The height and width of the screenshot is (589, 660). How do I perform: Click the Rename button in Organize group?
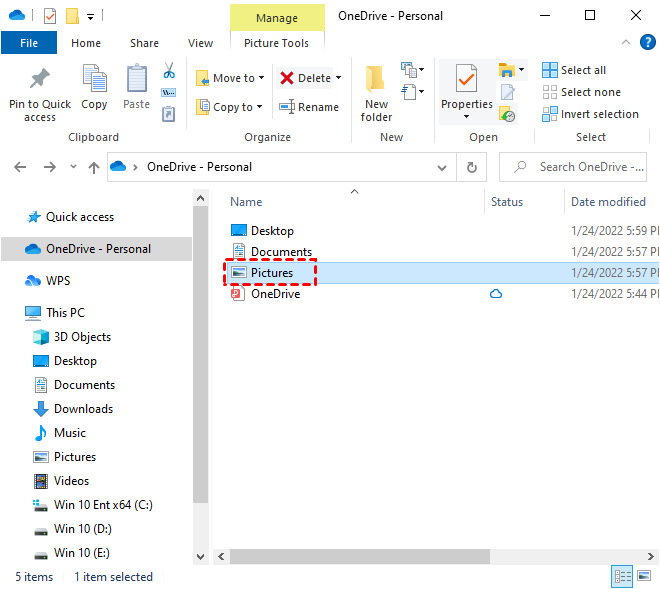(x=309, y=107)
